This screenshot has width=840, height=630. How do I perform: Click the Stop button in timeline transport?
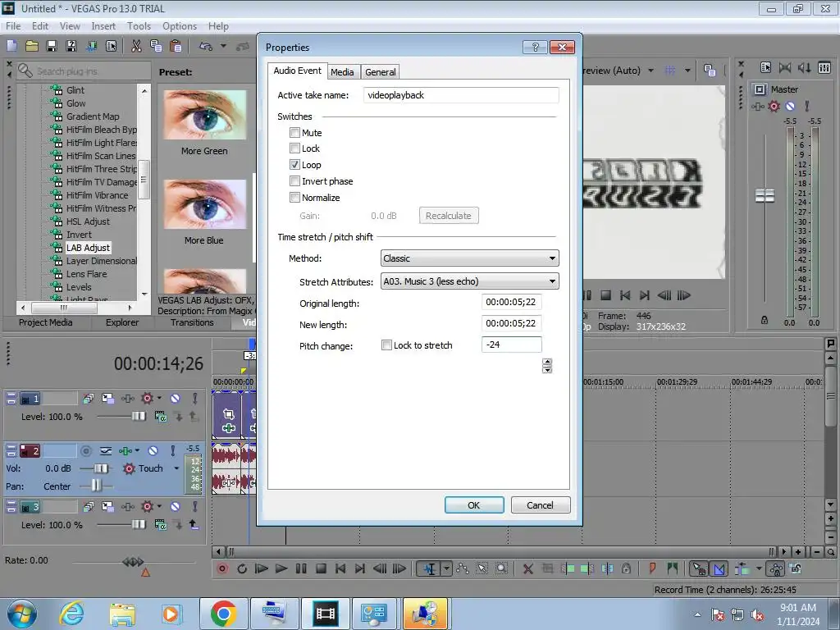321,568
